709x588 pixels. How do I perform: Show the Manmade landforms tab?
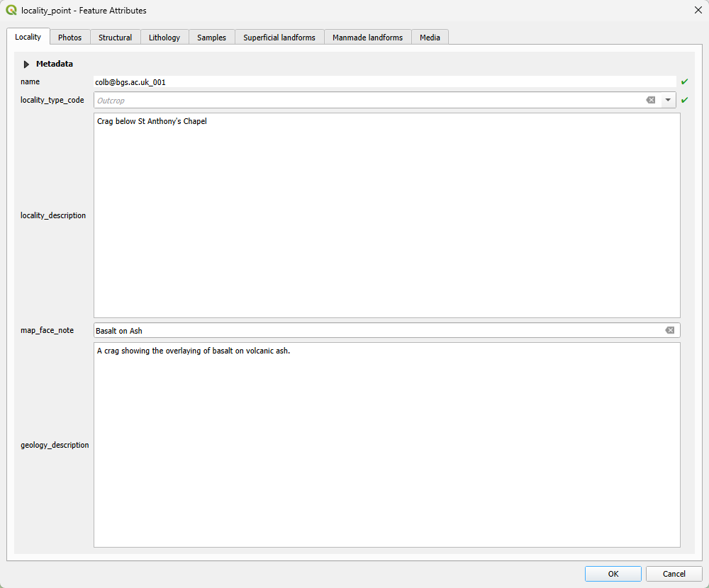tap(367, 38)
